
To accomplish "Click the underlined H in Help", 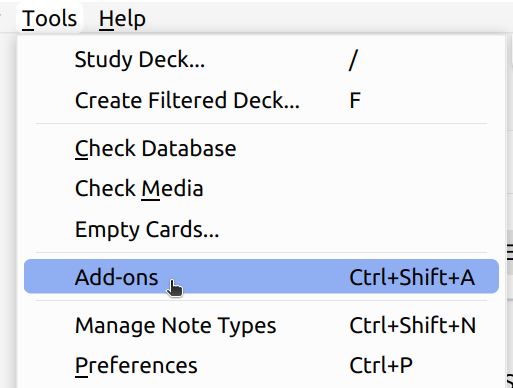I will click(x=106, y=19).
